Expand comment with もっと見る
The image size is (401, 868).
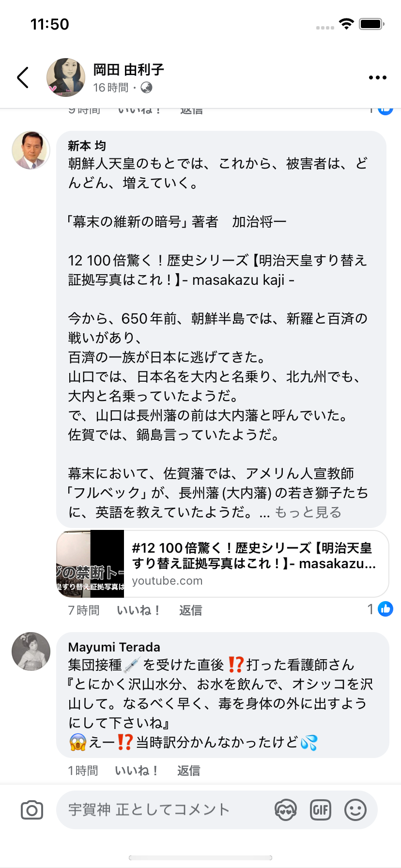pos(308,512)
